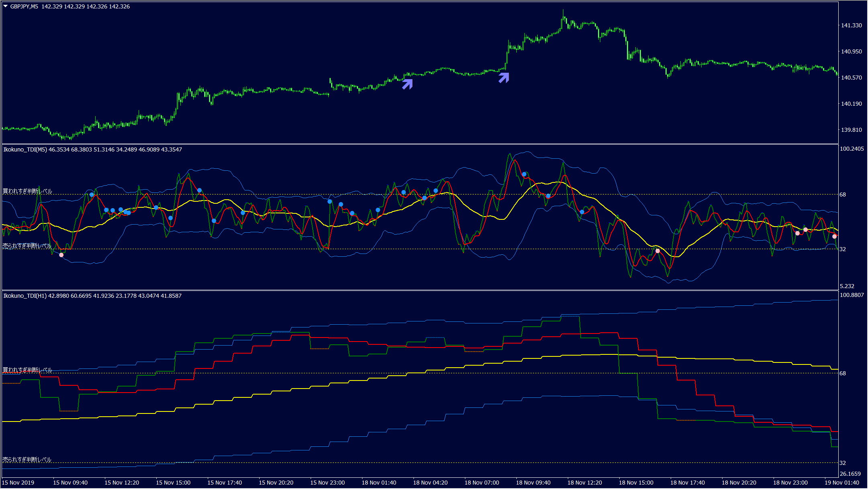Click 売られすぎ判断レベル label in M5 panel
This screenshot has height=489, width=868.
[27, 246]
